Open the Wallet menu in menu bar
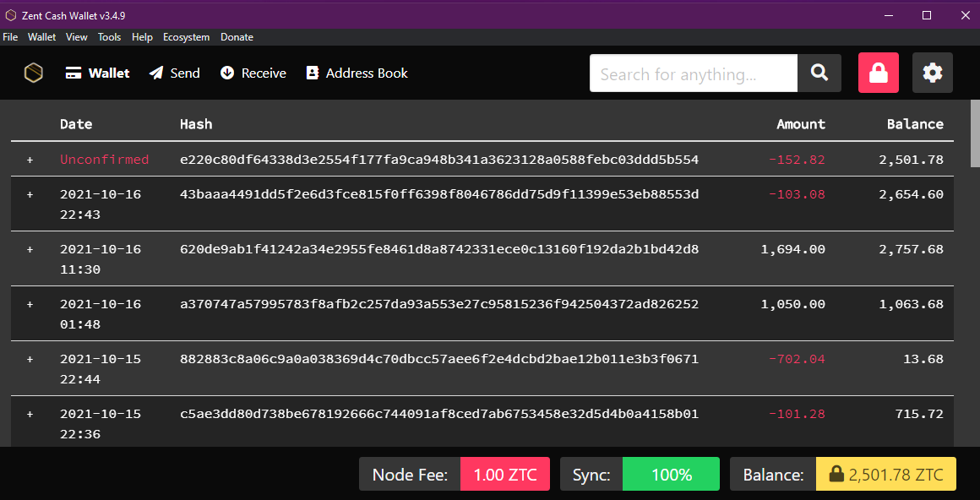Image resolution: width=980 pixels, height=500 pixels. [42, 37]
